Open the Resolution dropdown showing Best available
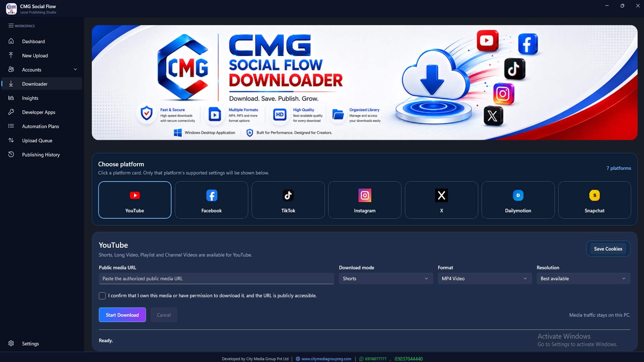This screenshot has height=362, width=644. [583, 279]
